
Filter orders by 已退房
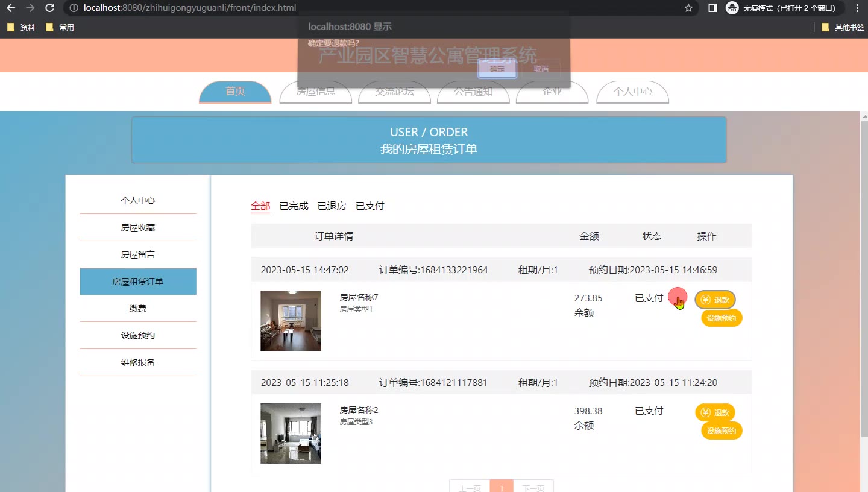tap(332, 206)
